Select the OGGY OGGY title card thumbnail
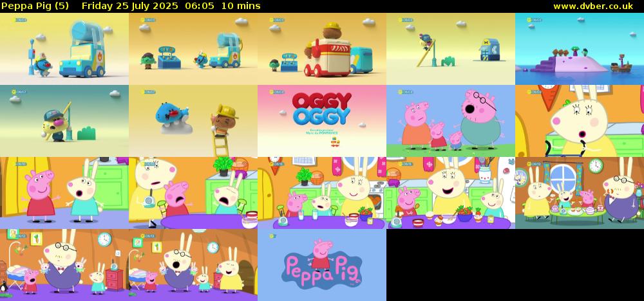This screenshot has width=644, height=301. coord(322,121)
